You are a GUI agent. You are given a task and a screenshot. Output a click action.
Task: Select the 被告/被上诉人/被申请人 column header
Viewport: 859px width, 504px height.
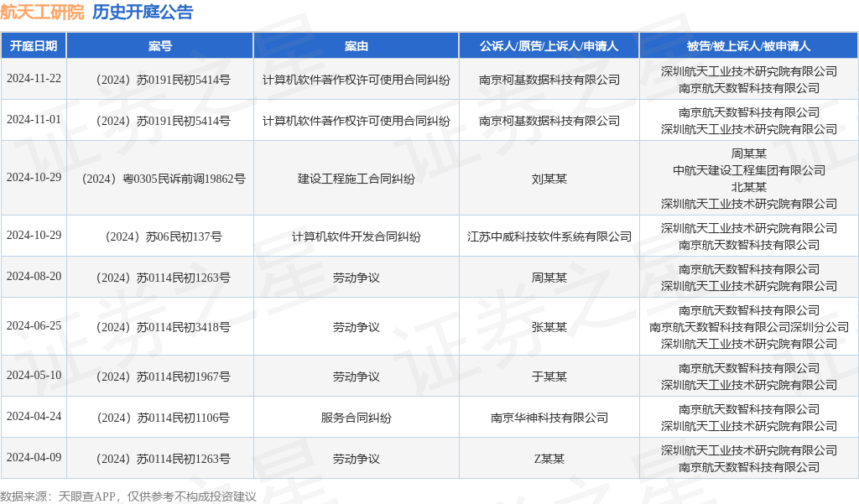749,46
